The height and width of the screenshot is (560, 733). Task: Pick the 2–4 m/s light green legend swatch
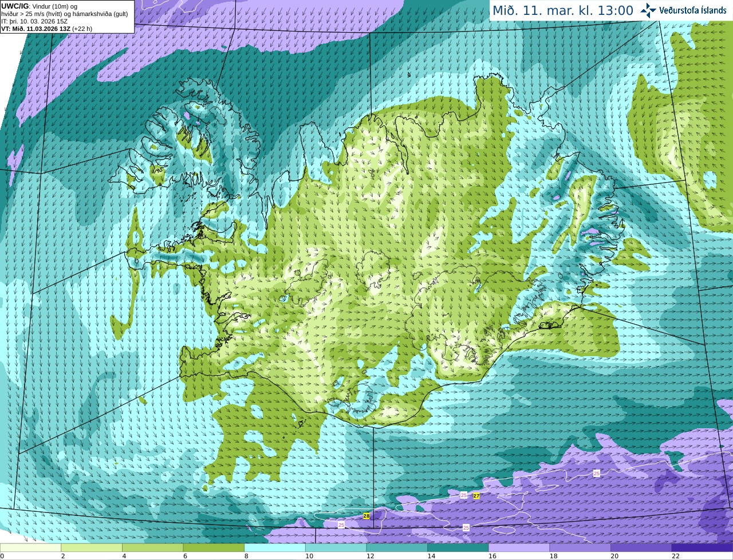pyautogui.click(x=92, y=547)
